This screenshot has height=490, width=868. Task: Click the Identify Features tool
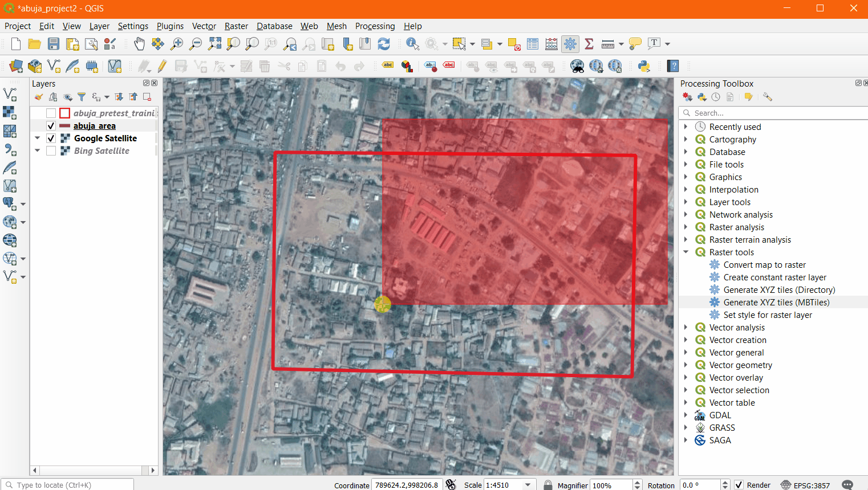pos(412,44)
